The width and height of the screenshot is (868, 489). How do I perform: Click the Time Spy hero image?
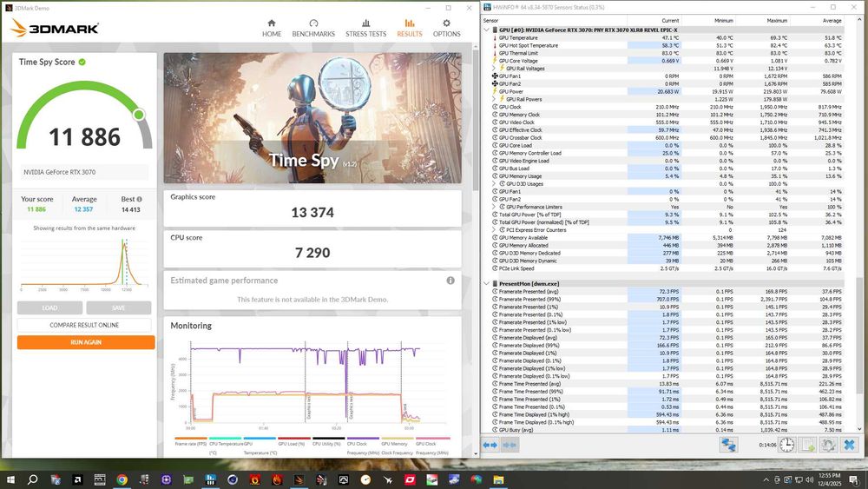point(312,118)
